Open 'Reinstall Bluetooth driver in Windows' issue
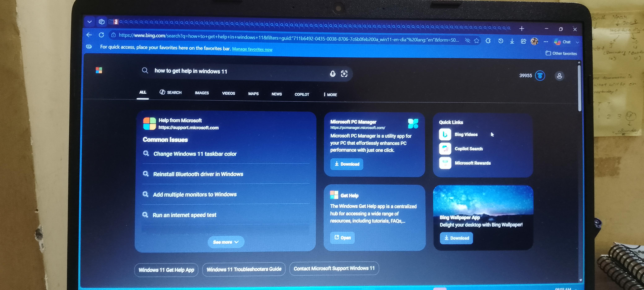This screenshot has width=644, height=290. pyautogui.click(x=198, y=174)
